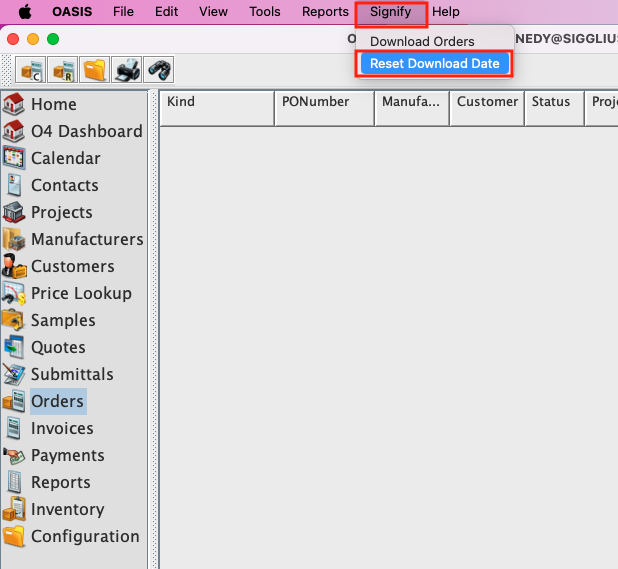Screen dimensions: 618x569
Task: Navigate to Projects in sidebar
Action: [61, 212]
